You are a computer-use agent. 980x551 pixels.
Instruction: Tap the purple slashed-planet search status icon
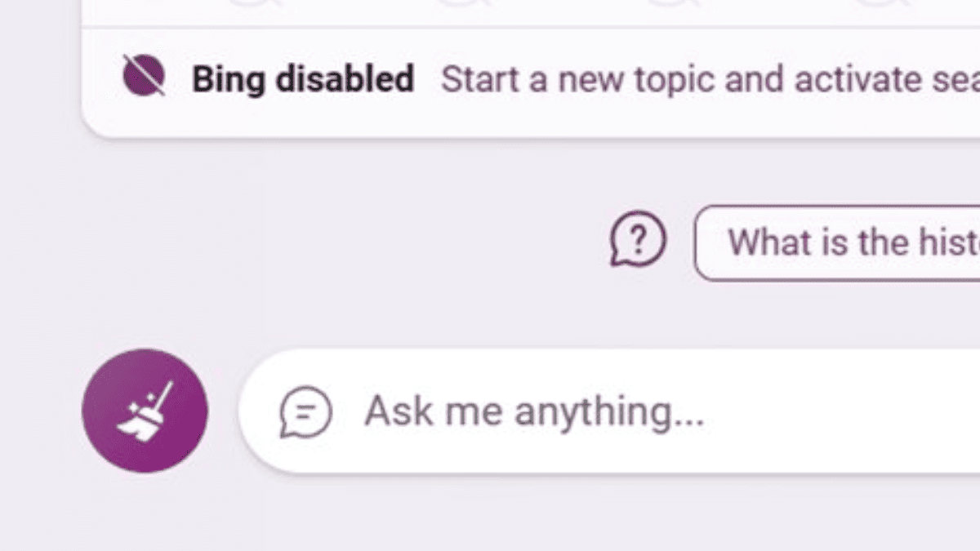144,76
